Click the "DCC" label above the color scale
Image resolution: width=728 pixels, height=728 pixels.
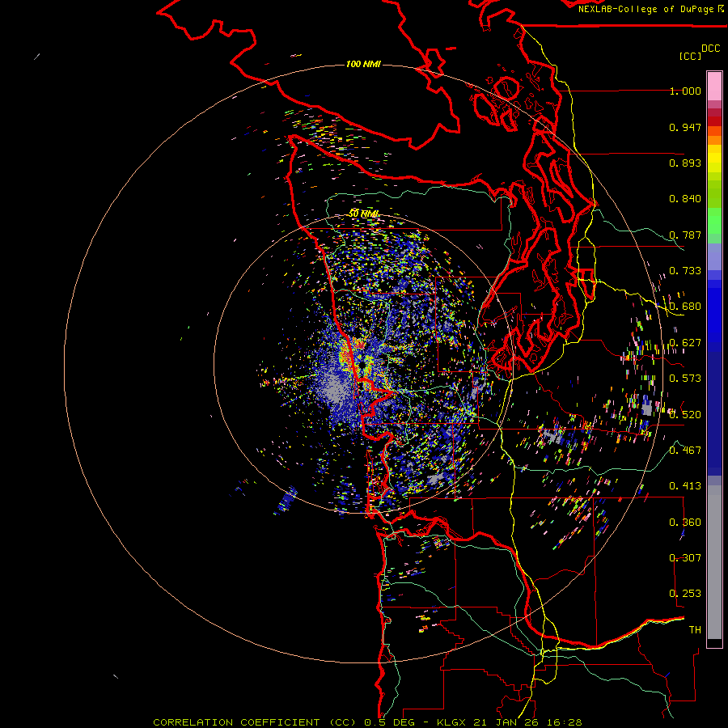710,49
